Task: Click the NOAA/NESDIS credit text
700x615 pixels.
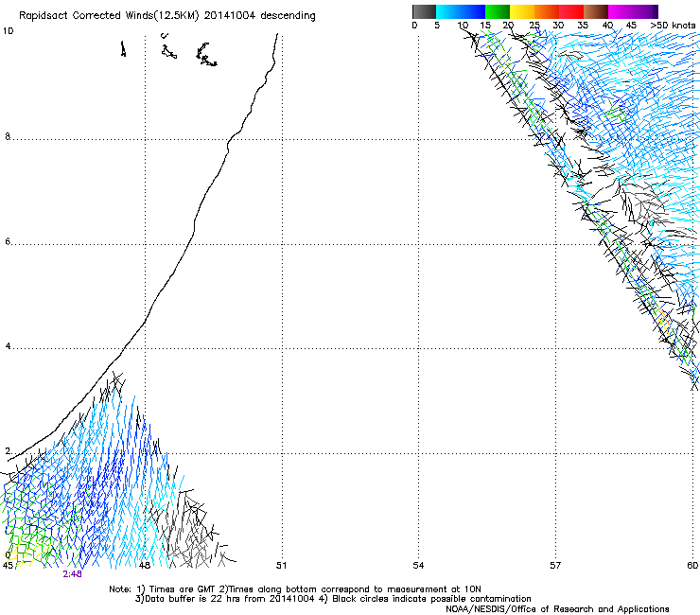Action: click(557, 608)
